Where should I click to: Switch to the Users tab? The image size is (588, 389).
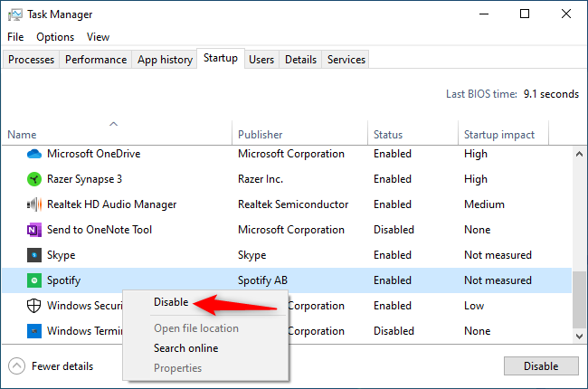pyautogui.click(x=261, y=60)
